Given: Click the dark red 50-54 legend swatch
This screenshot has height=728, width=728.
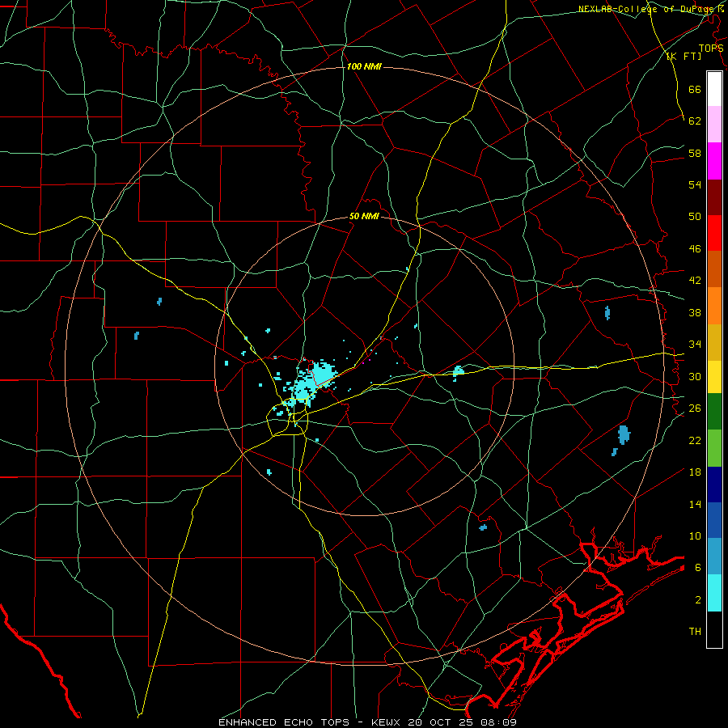Looking at the screenshot, I should click(714, 197).
